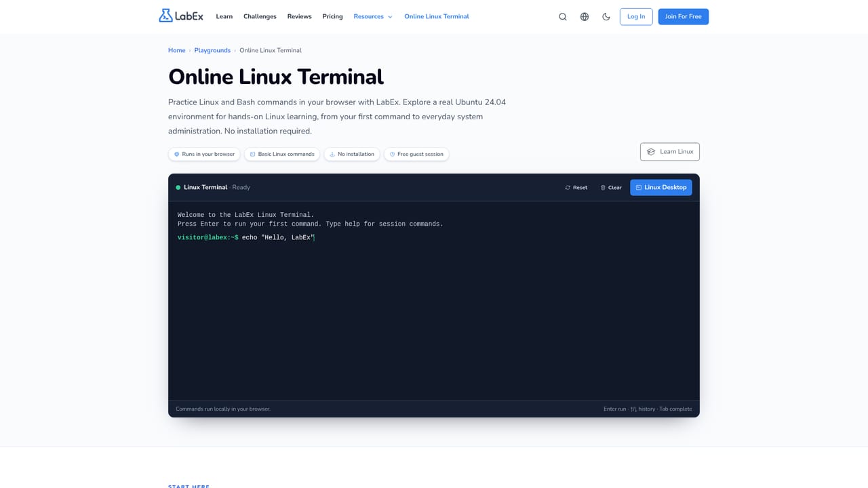Screen dimensions: 868x488
Task: Open the Pricing page
Action: tap(332, 16)
